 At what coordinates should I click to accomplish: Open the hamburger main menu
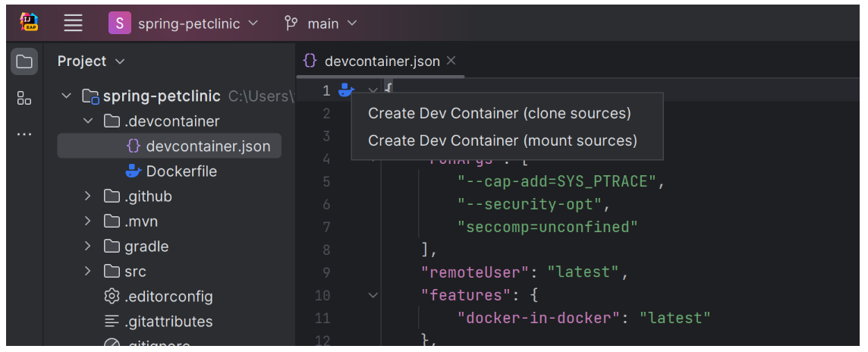[73, 24]
